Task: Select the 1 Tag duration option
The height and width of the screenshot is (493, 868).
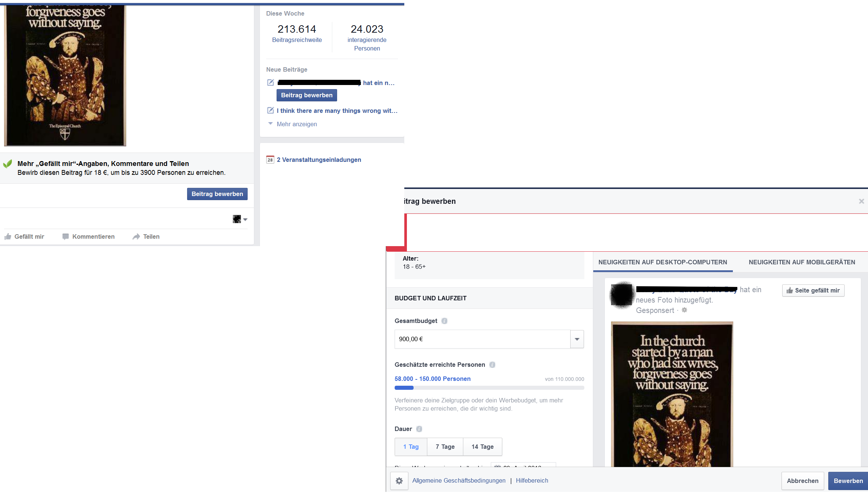Action: 411,447
